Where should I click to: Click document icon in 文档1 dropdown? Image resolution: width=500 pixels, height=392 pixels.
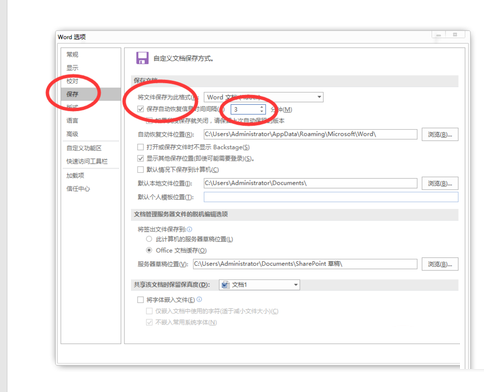pos(225,285)
